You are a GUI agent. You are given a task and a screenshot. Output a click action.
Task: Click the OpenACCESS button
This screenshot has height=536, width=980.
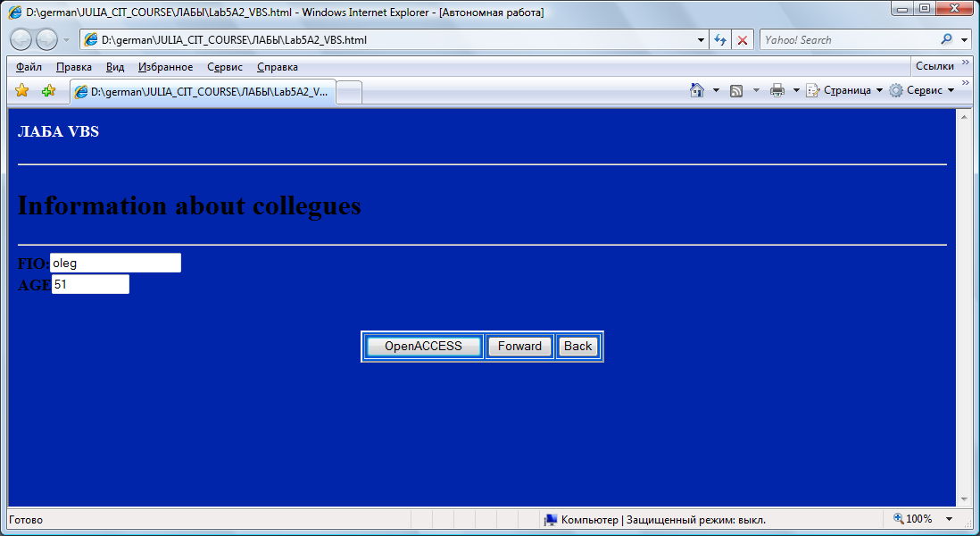click(x=423, y=346)
